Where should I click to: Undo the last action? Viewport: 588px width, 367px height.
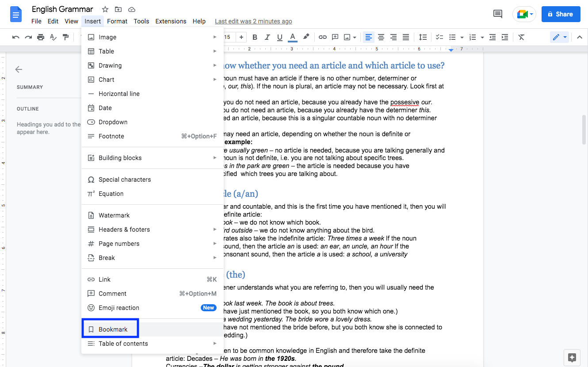[x=15, y=37]
